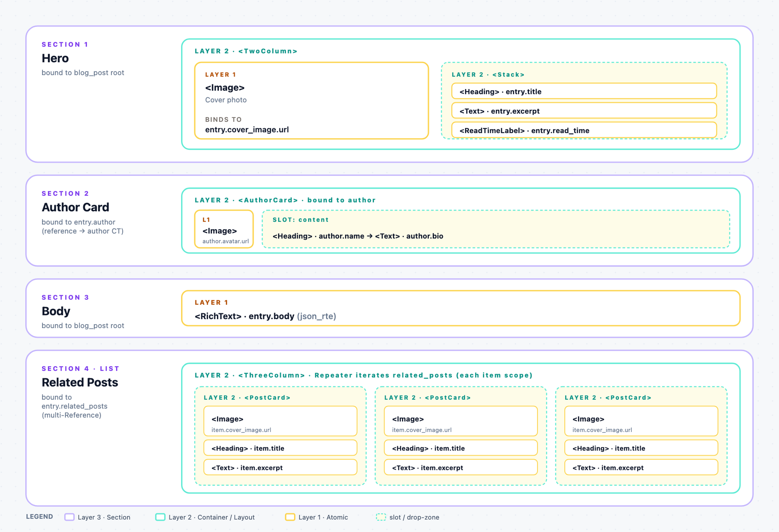Click the <ThreeColumn> Repeater header text
The width and height of the screenshot is (779, 532).
(364, 375)
